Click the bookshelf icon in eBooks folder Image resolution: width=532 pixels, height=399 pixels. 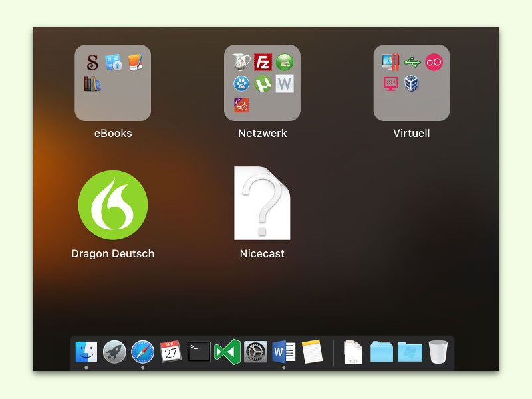click(92, 84)
